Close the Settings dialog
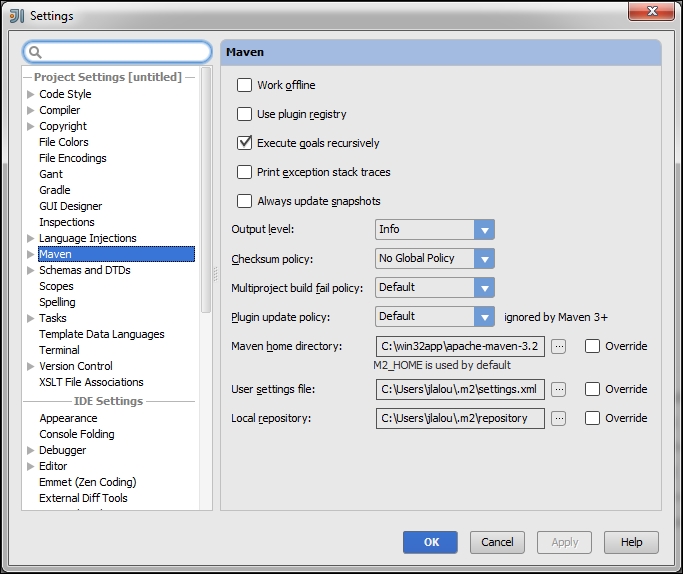683x574 pixels. (652, 11)
